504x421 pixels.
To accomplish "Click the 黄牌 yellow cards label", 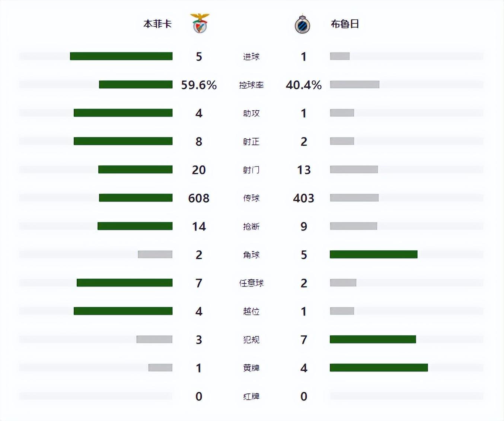I will point(251,368).
